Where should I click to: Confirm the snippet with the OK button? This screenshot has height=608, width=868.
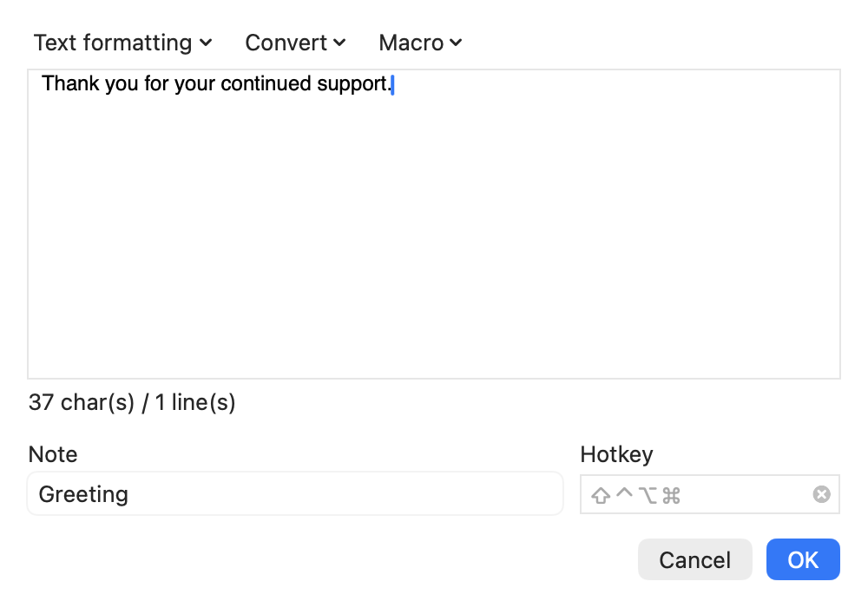(x=803, y=559)
